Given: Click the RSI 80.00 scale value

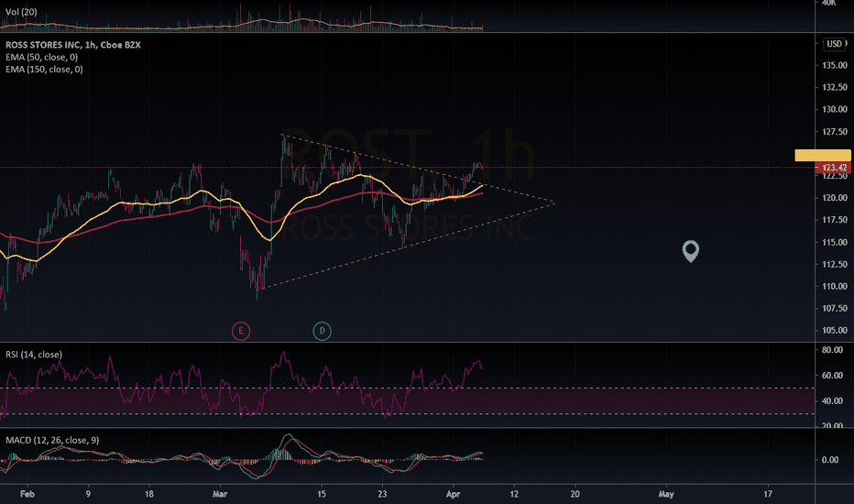Looking at the screenshot, I should click(832, 350).
